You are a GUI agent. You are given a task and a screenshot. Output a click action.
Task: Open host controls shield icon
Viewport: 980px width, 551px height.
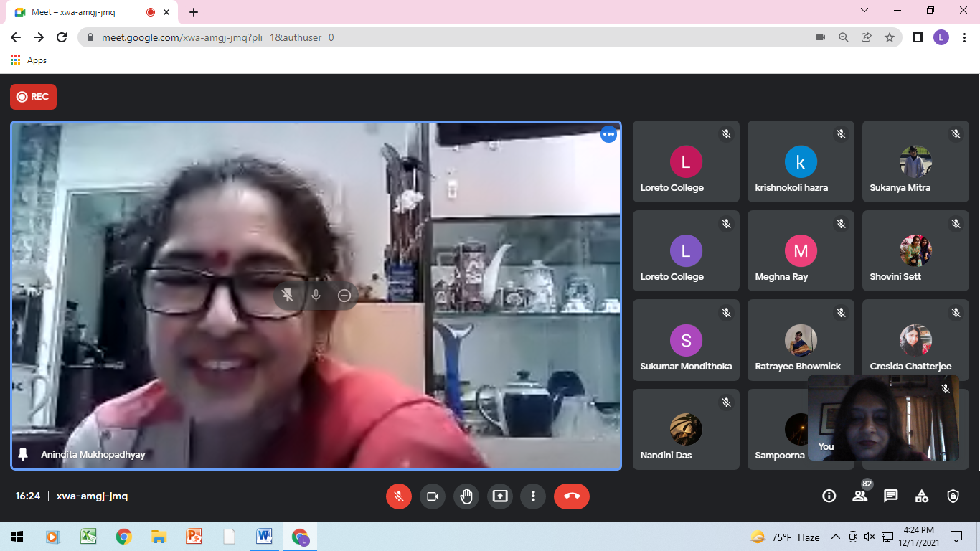953,496
